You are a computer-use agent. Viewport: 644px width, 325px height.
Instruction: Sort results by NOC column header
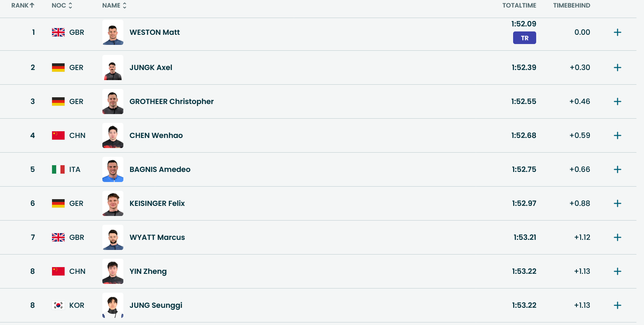coord(62,5)
